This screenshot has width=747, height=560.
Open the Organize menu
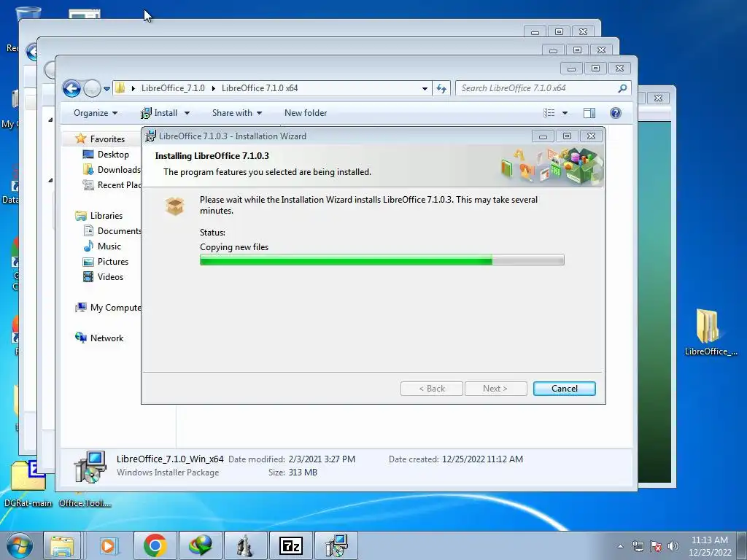96,113
